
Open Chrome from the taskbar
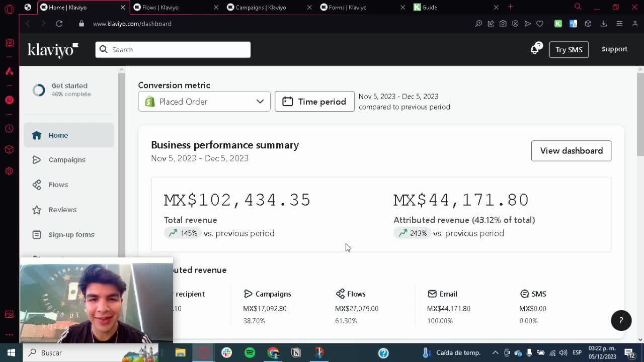(x=273, y=352)
